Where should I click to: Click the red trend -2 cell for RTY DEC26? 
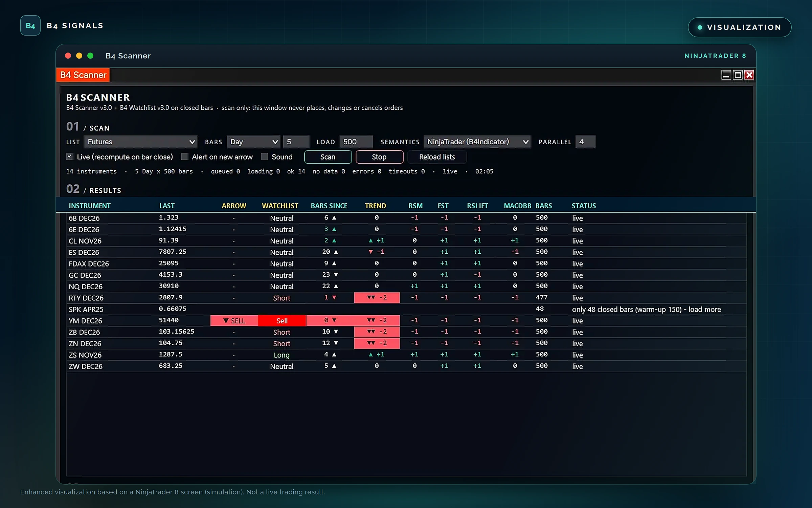[x=377, y=298]
